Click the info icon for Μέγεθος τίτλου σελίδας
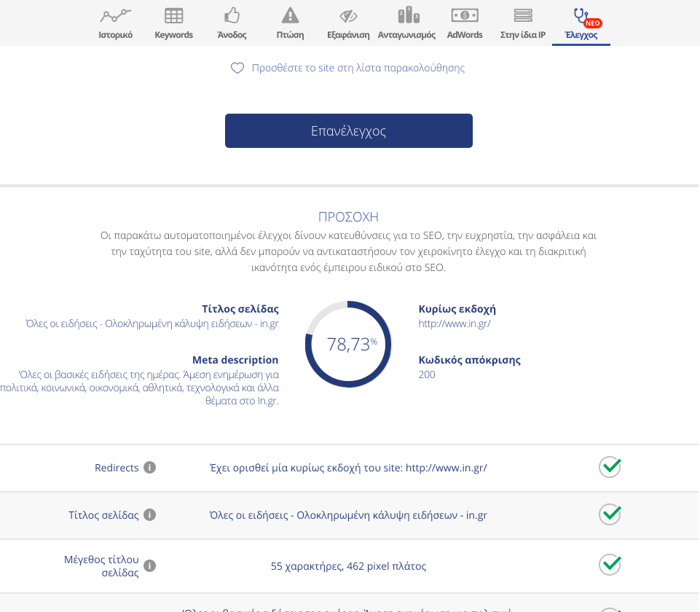The width and height of the screenshot is (700, 612). [149, 566]
